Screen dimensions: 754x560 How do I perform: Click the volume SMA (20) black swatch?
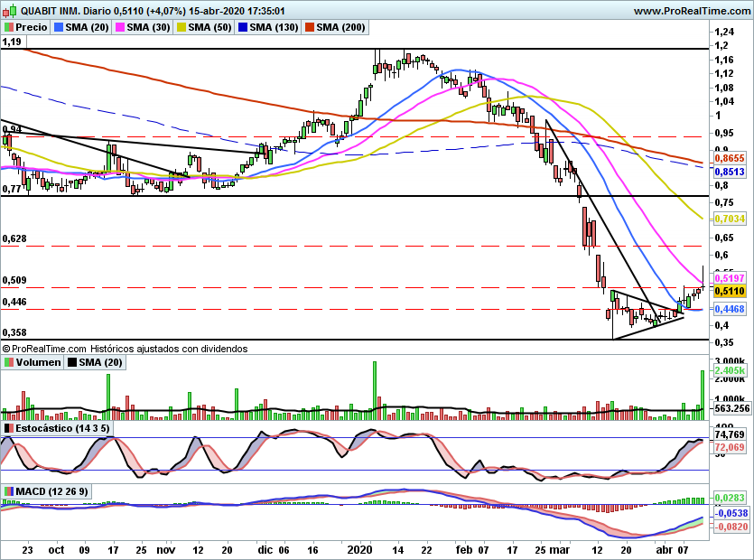pos(72,362)
